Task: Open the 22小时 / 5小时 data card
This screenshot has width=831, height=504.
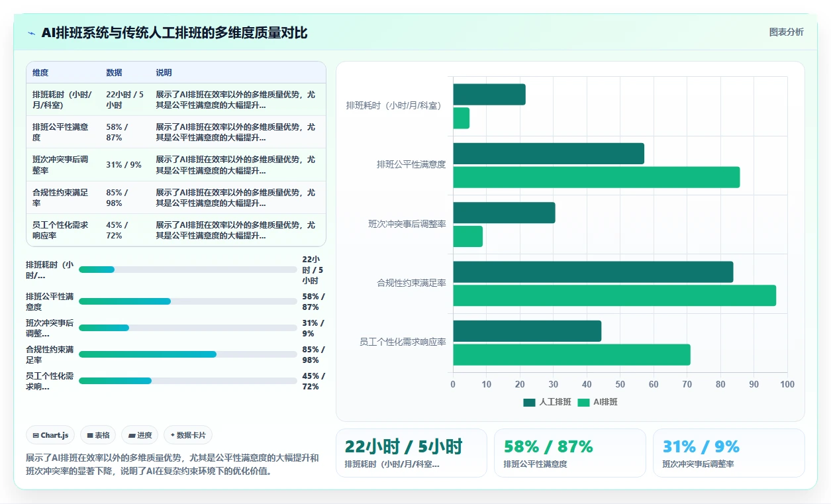Action: pos(411,453)
